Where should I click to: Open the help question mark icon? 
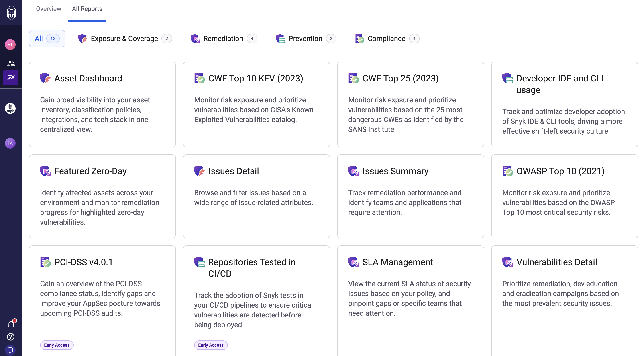[10, 337]
